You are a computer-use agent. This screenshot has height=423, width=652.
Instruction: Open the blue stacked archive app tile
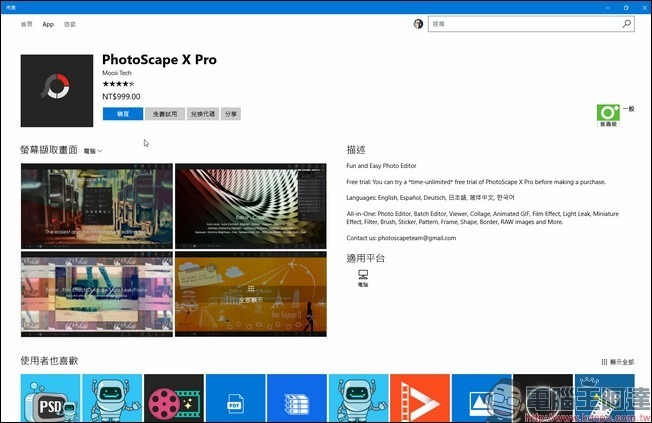pos(297,398)
